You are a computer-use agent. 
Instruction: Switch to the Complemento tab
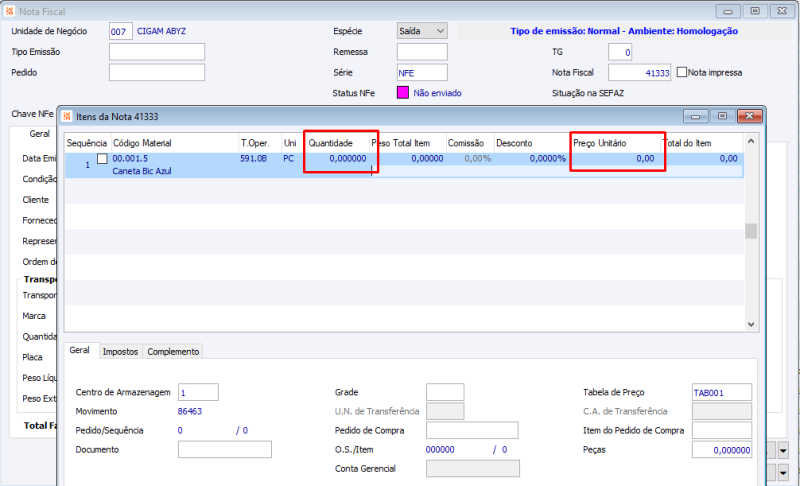pyautogui.click(x=173, y=351)
